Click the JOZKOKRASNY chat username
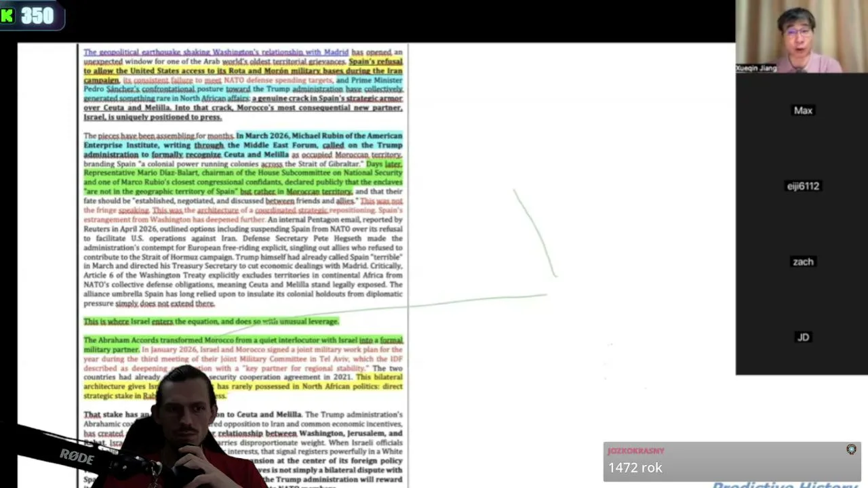Image resolution: width=868 pixels, height=488 pixels. 635,451
